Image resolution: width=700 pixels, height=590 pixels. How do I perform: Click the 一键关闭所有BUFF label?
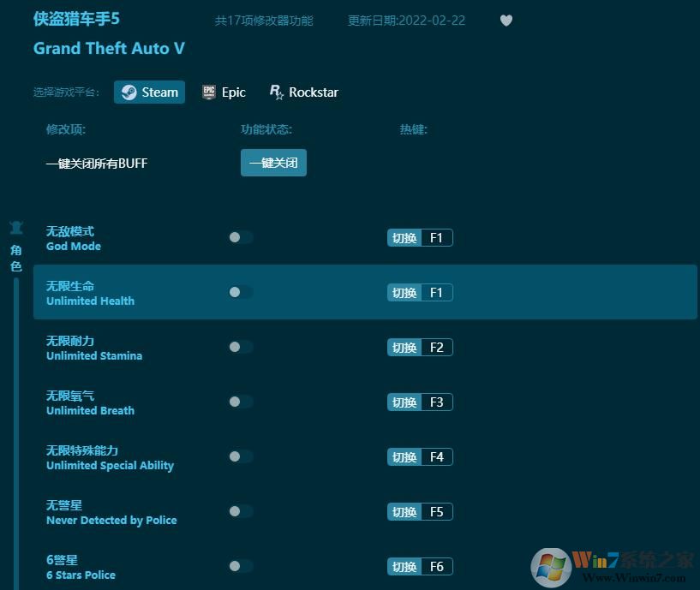pyautogui.click(x=97, y=164)
